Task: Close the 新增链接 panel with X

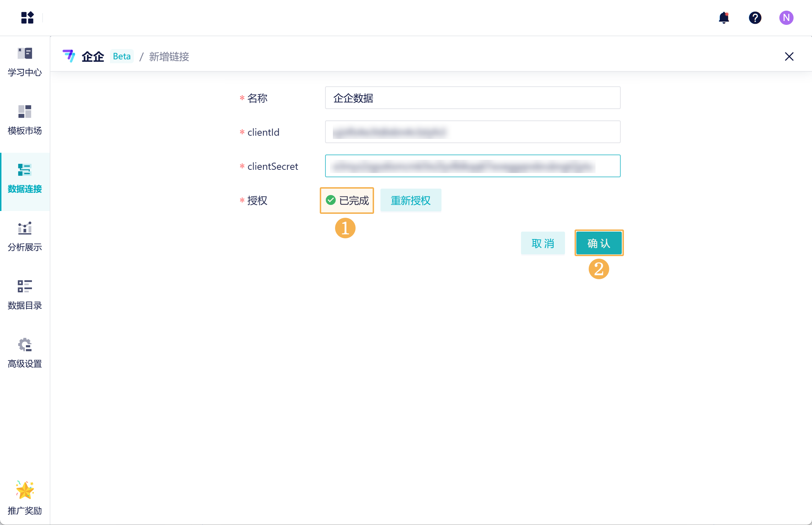Action: tap(789, 56)
